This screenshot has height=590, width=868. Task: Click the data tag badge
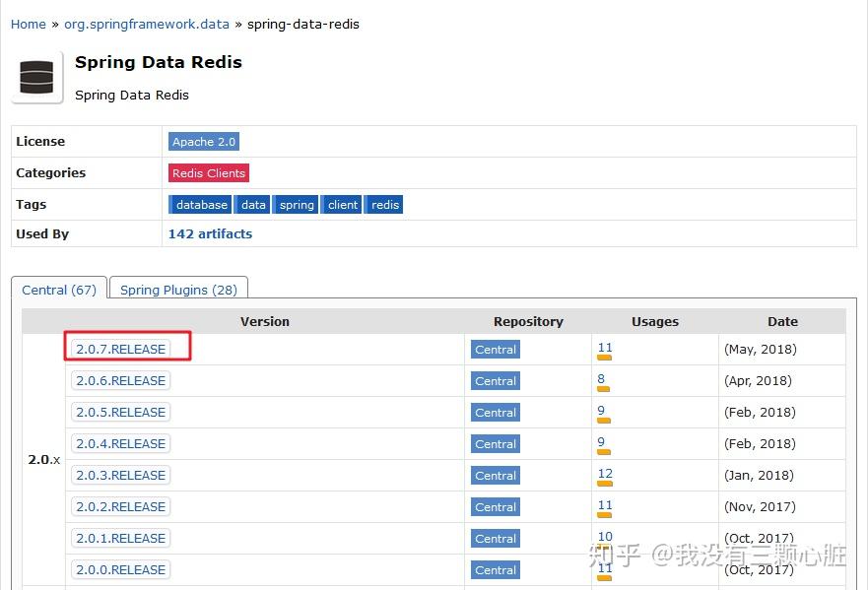click(x=252, y=205)
